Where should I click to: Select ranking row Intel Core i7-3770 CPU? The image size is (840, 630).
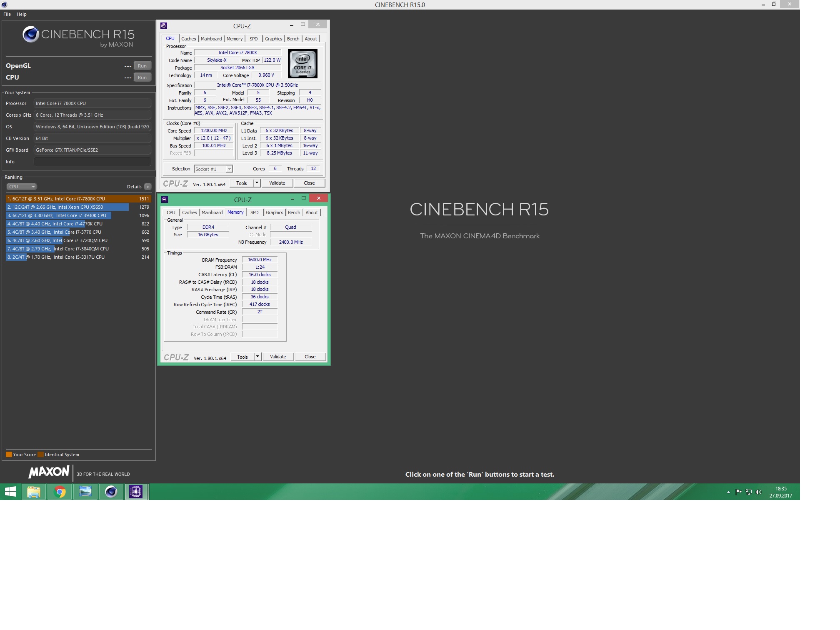(x=78, y=232)
